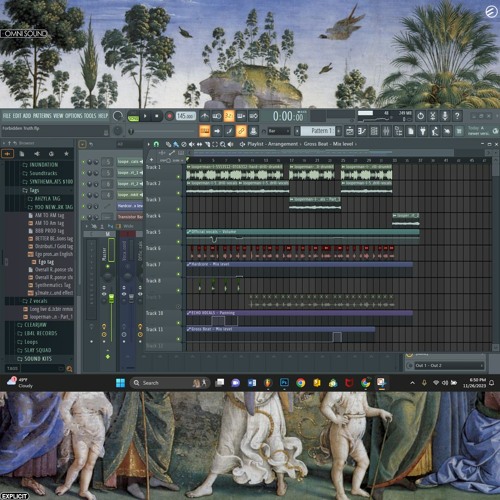This screenshot has height=500, width=500.
Task: Select the Playlist zoom magnifier tool
Action: [x=223, y=144]
